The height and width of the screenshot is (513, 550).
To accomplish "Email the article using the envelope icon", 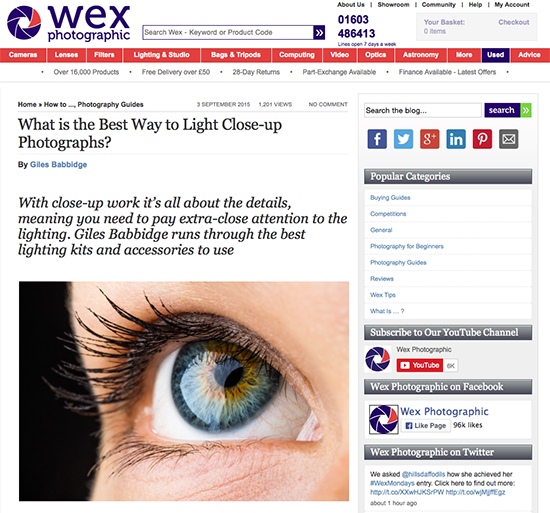I will [x=509, y=139].
